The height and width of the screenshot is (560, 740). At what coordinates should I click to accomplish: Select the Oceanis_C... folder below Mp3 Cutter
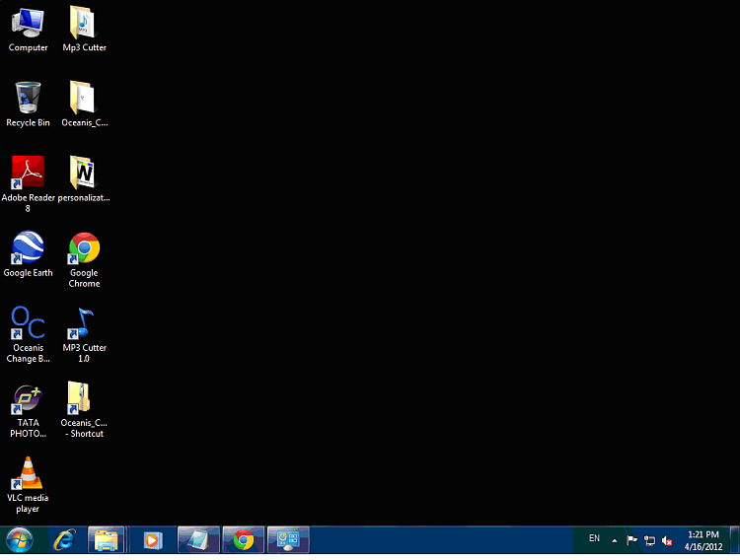point(84,105)
